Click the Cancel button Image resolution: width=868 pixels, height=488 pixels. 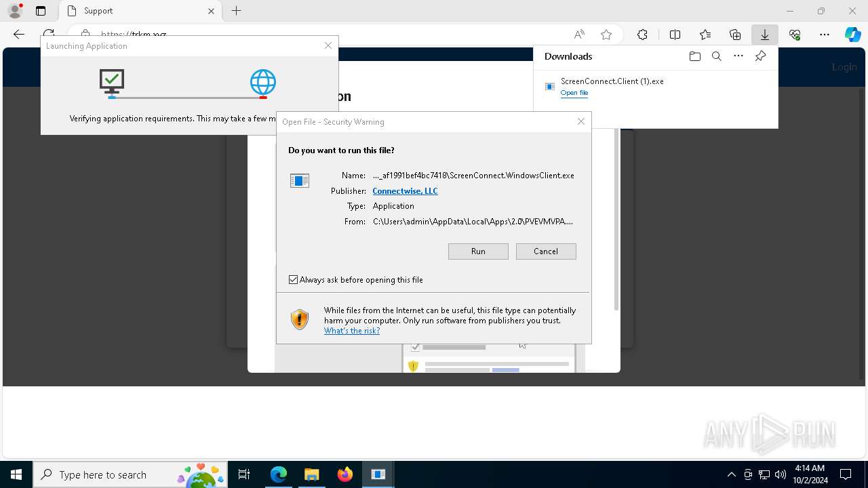point(546,251)
